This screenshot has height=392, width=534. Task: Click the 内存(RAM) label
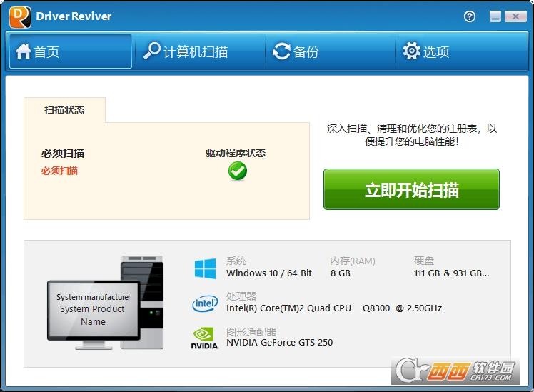click(x=353, y=261)
